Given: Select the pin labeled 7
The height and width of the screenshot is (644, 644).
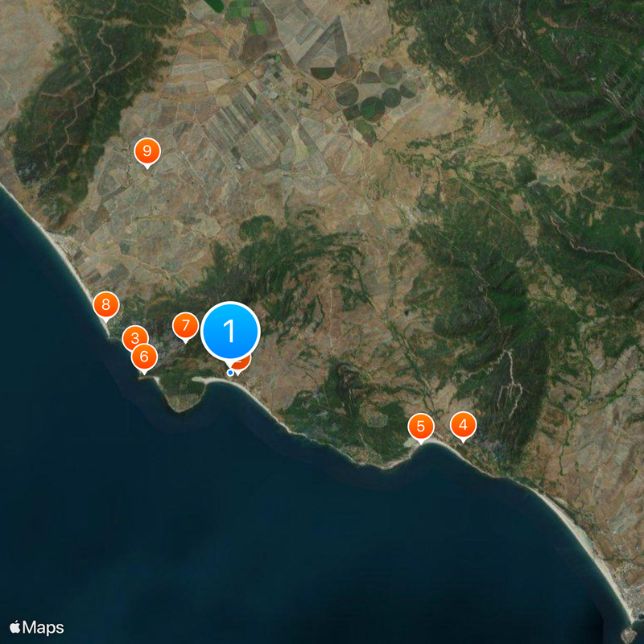Looking at the screenshot, I should (186, 326).
